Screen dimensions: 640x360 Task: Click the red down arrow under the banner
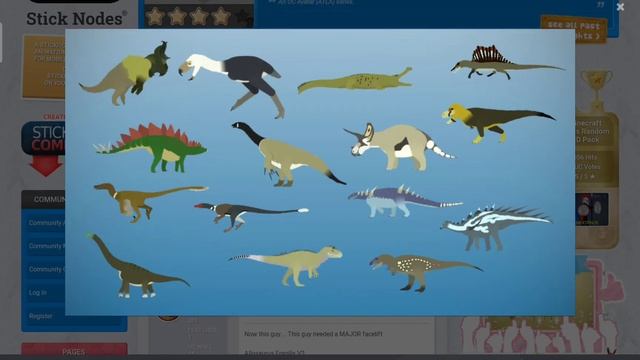[46, 166]
